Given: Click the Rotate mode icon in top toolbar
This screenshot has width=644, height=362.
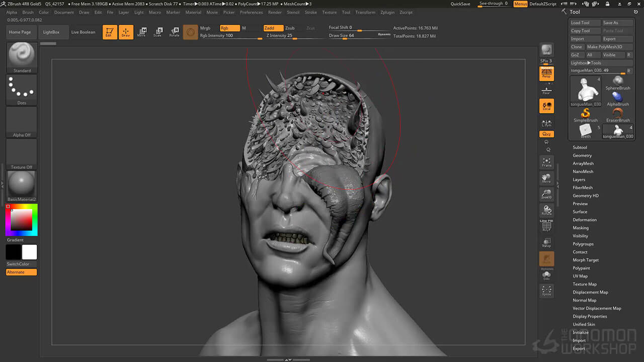Looking at the screenshot, I should pyautogui.click(x=174, y=32).
